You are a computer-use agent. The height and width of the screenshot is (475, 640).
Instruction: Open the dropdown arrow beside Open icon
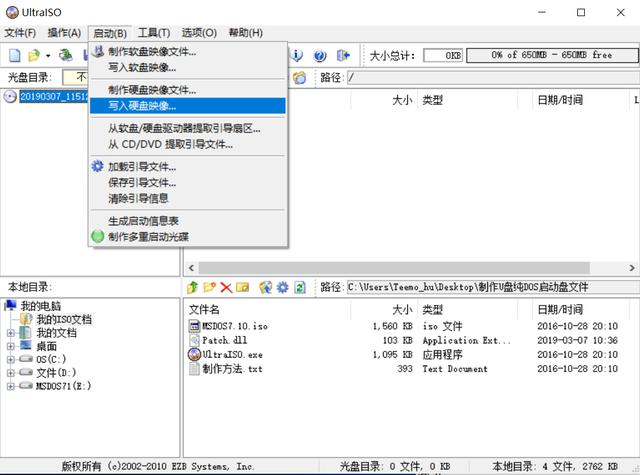click(48, 55)
